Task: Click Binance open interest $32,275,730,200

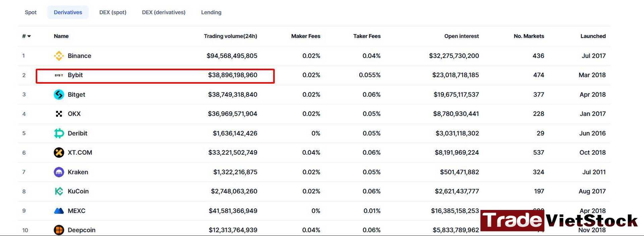Action: click(454, 56)
